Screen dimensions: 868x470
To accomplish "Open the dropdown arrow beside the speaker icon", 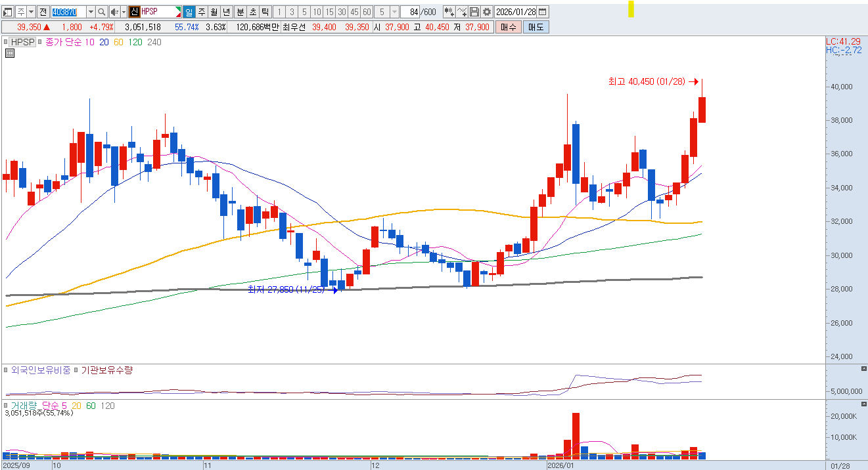I will click(122, 12).
